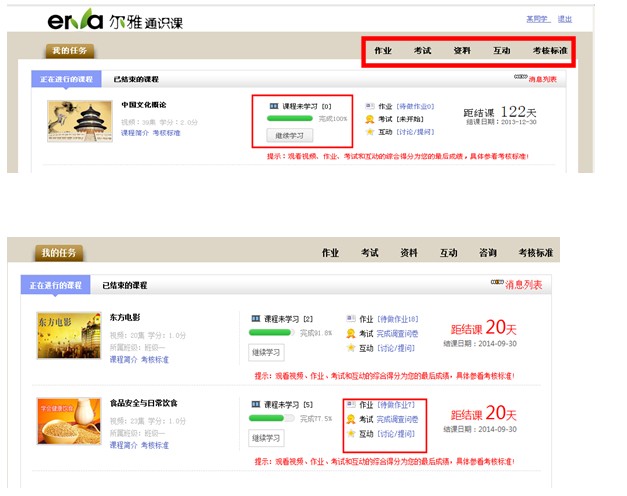Click the 课程未学习 icon for 中国文化概论
The width and height of the screenshot is (627, 496).
click(x=275, y=105)
